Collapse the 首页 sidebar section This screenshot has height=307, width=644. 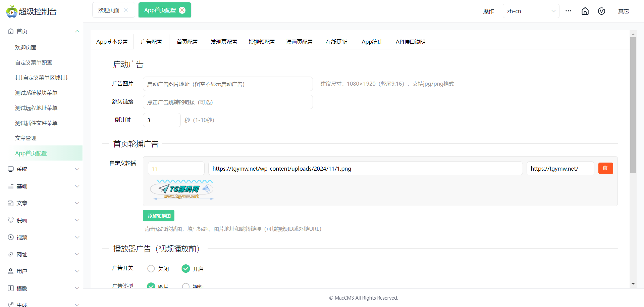(77, 31)
